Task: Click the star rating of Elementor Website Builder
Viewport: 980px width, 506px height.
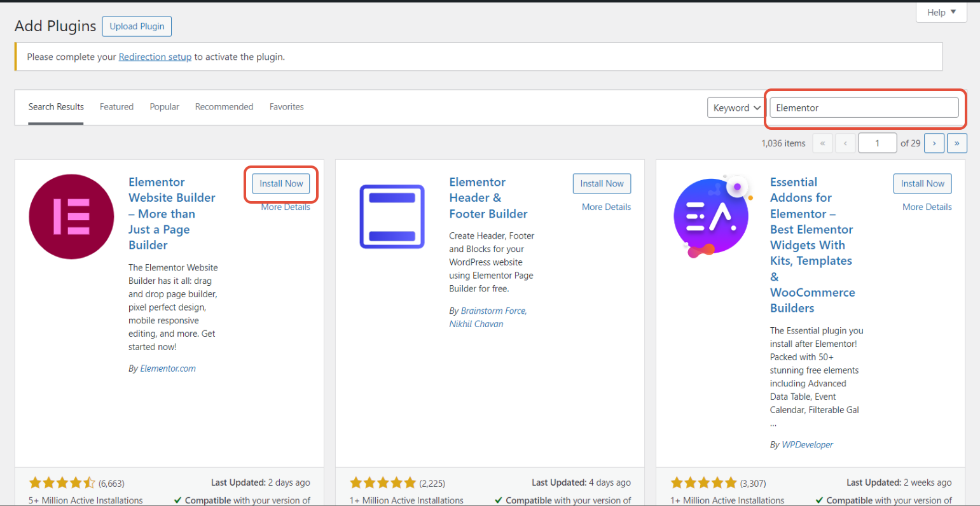Action: pos(62,483)
